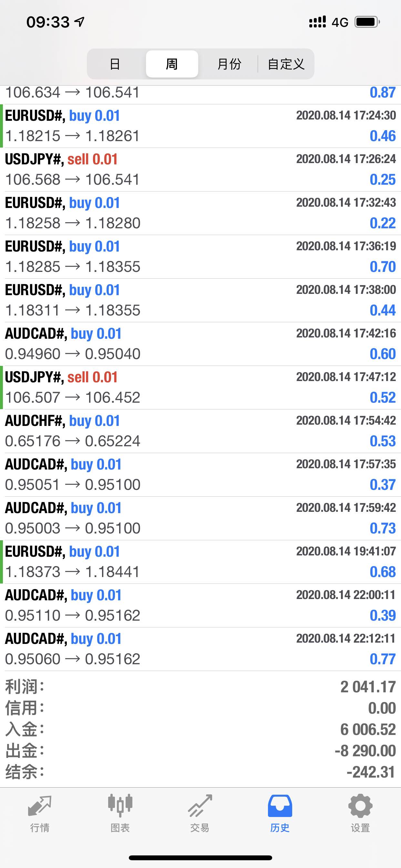
Task: Tap the location arrow beside the clock
Action: pyautogui.click(x=79, y=22)
